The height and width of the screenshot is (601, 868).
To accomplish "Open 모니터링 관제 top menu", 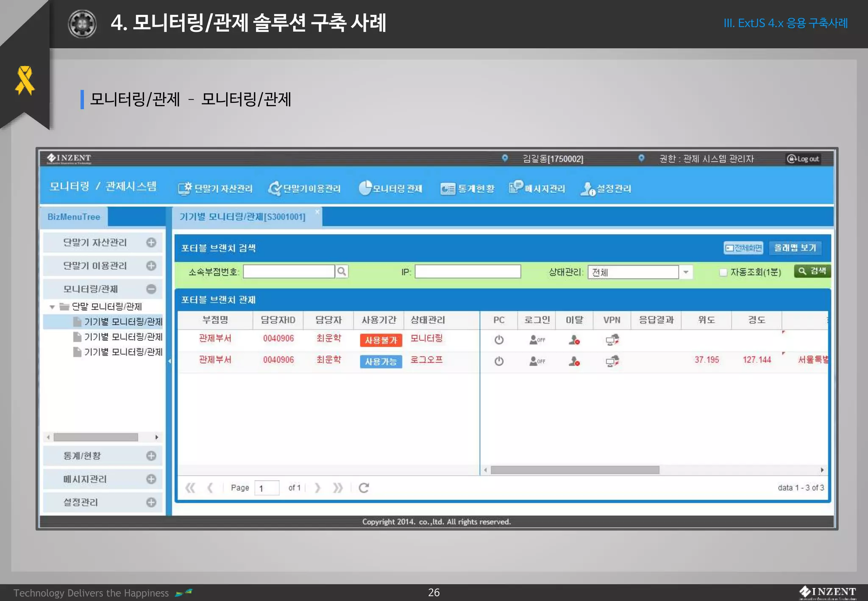I will point(390,189).
